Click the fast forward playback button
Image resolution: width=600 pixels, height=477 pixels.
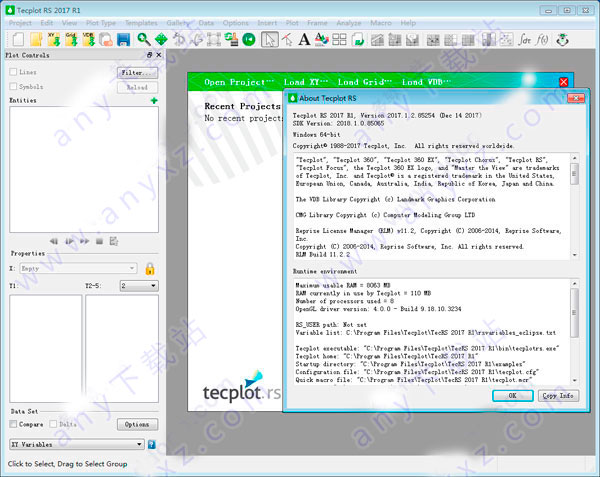pyautogui.click(x=85, y=241)
